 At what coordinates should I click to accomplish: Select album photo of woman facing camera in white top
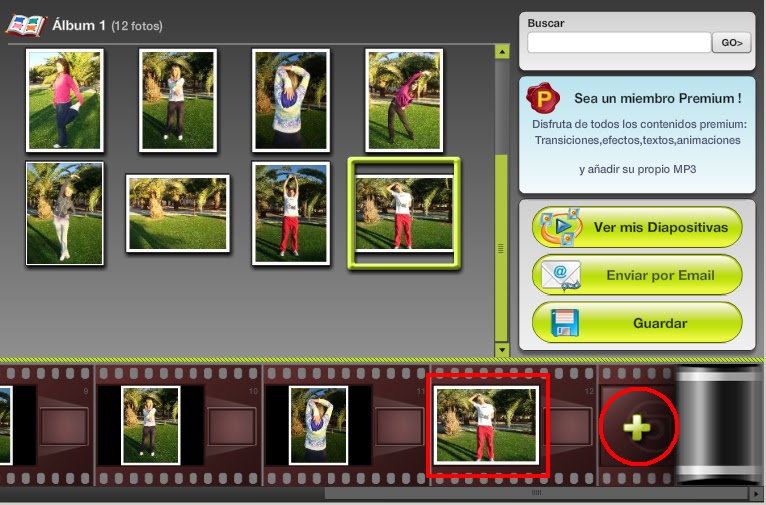[178, 100]
